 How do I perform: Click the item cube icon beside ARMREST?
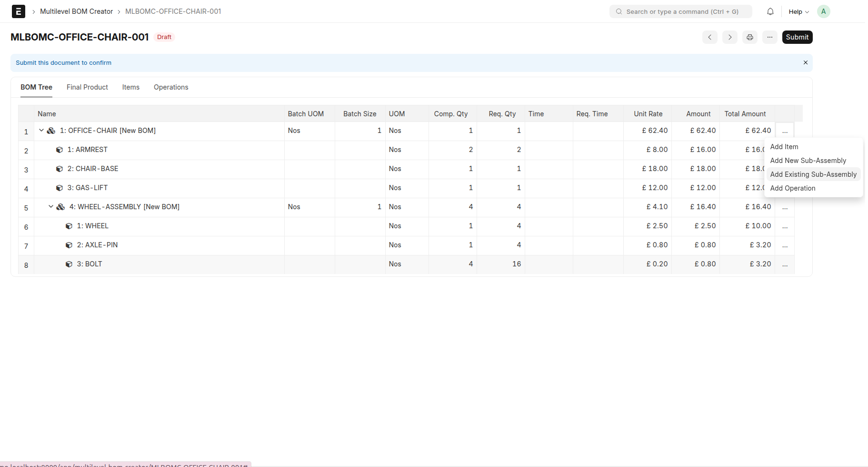coord(60,150)
